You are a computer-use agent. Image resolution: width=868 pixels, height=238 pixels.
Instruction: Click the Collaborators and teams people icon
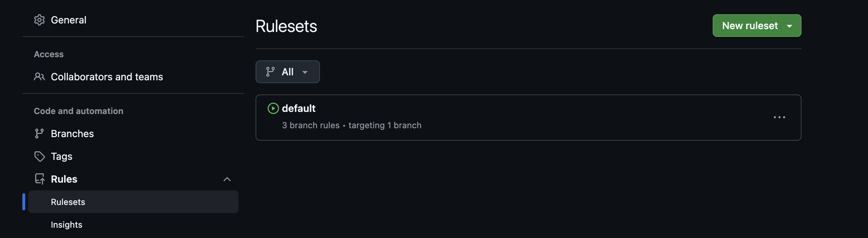tap(39, 77)
